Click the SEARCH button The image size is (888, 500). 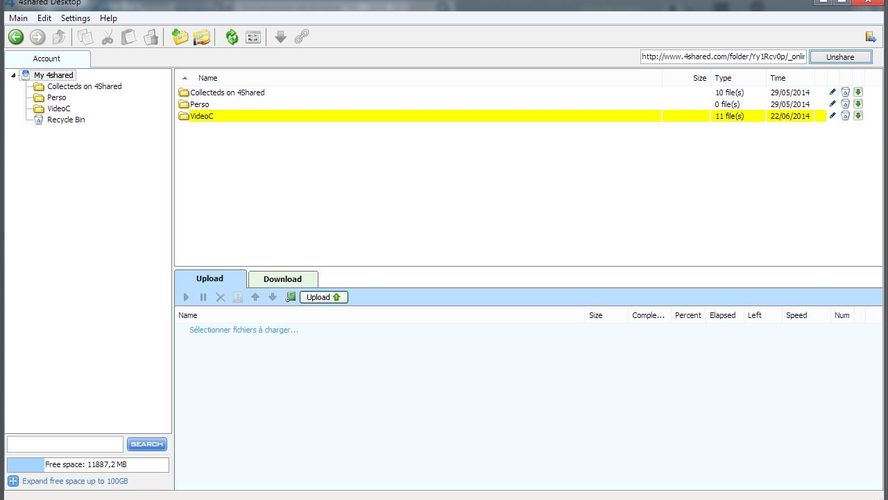(x=147, y=444)
